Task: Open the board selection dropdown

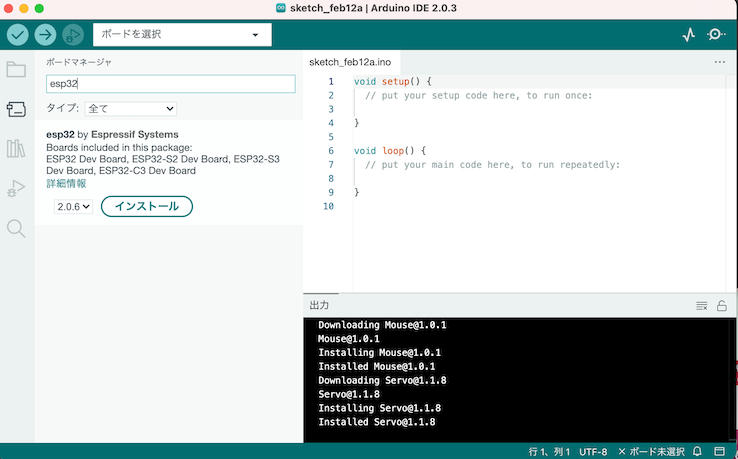Action: [182, 34]
